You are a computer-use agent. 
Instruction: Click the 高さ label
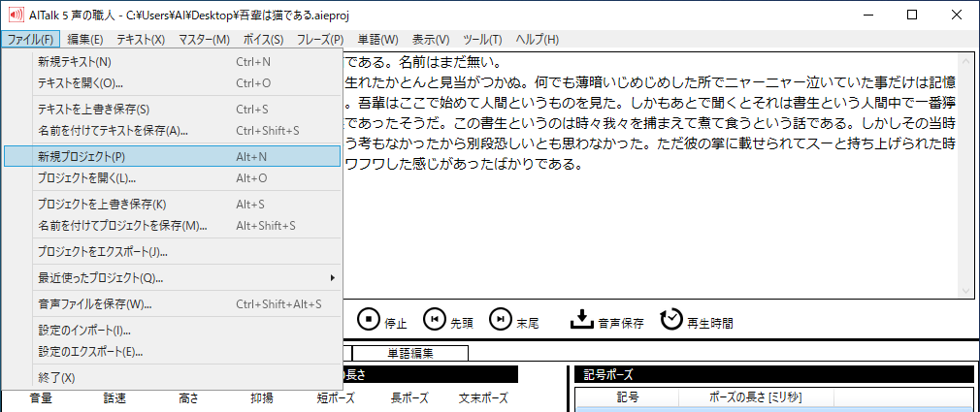(188, 397)
